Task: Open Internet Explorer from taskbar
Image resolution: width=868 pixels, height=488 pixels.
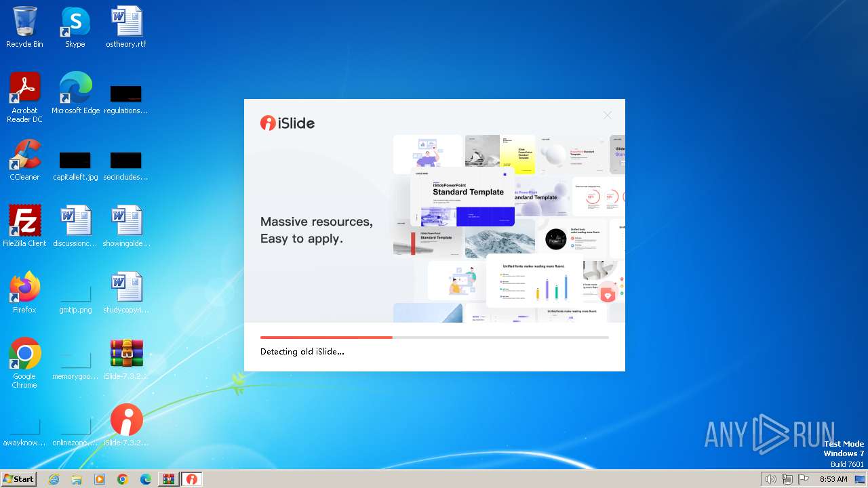Action: point(54,479)
